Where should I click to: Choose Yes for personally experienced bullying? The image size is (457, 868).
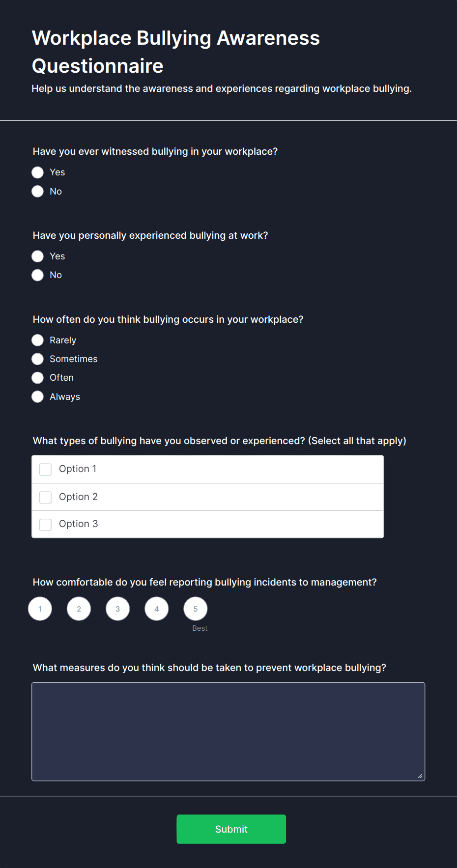coord(38,256)
